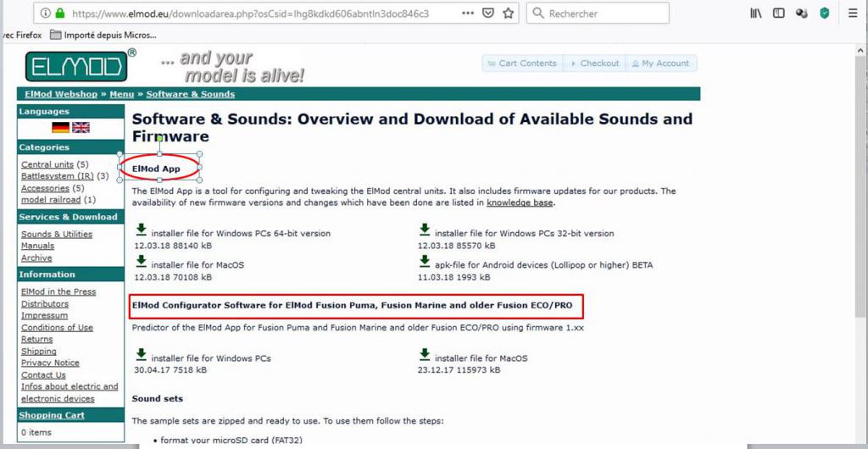Go to Checkout
Image resolution: width=868 pixels, height=449 pixels.
coord(594,63)
